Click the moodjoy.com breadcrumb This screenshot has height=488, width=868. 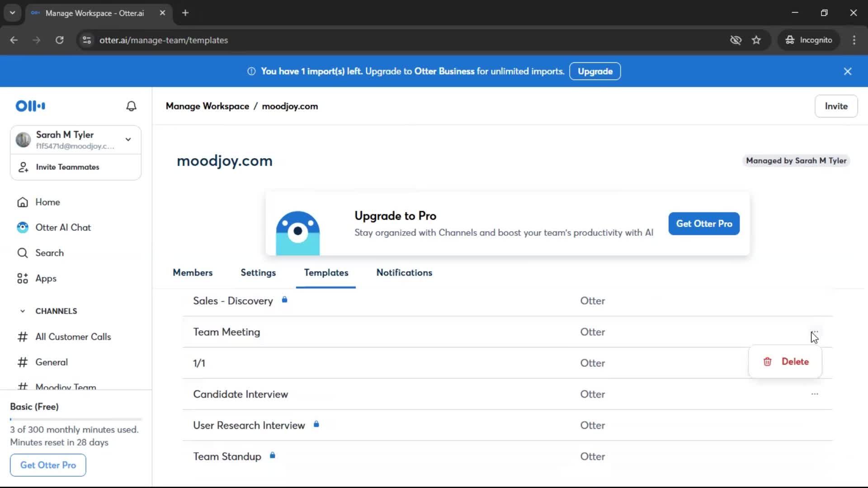(290, 106)
